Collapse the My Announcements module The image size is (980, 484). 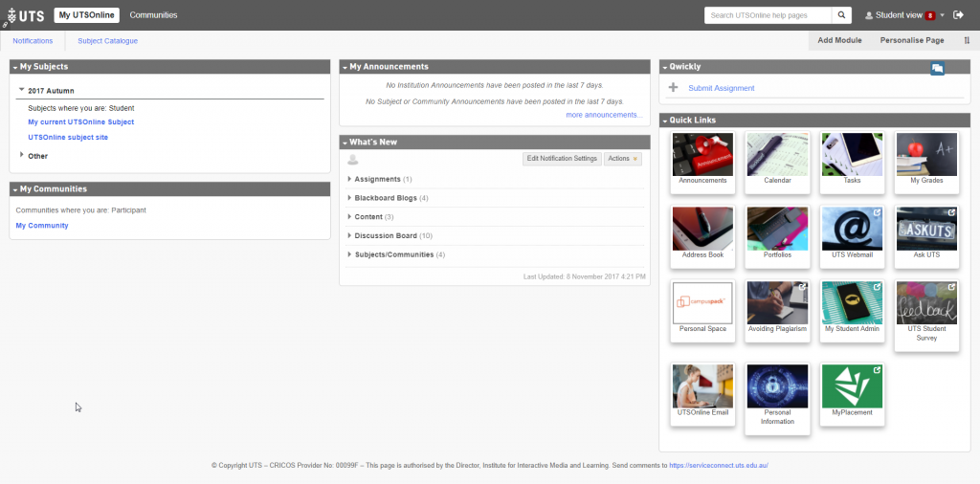click(x=345, y=67)
